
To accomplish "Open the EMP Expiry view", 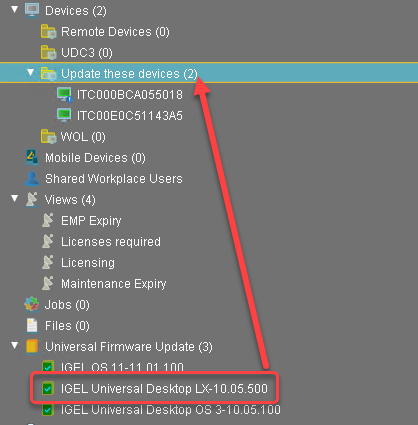I will click(91, 221).
